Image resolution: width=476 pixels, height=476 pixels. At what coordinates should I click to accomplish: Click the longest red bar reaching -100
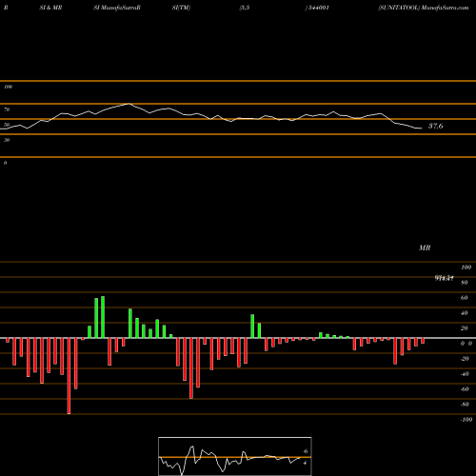tap(69, 376)
